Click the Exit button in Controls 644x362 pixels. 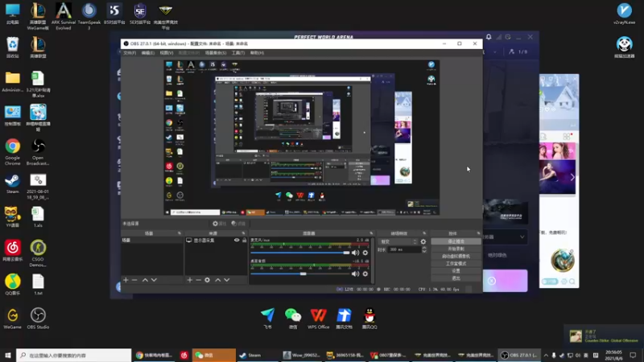(x=456, y=278)
